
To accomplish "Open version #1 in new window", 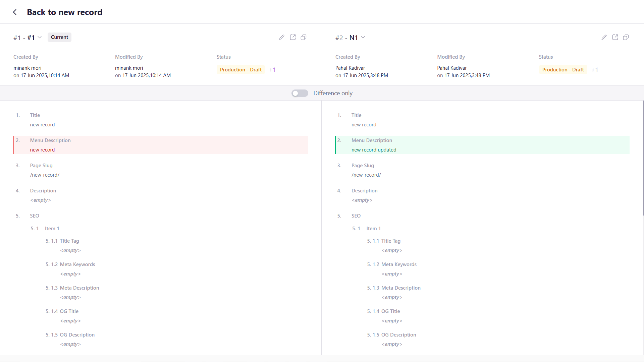I will [x=293, y=37].
